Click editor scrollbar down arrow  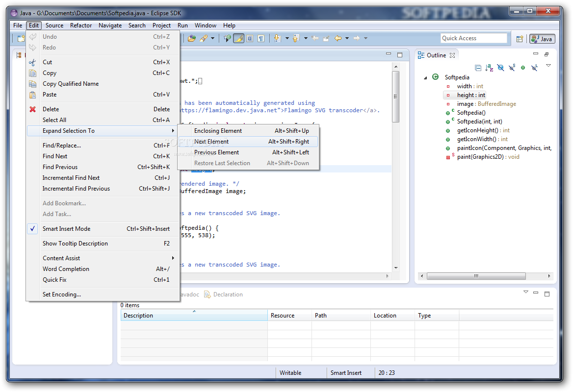point(396,268)
